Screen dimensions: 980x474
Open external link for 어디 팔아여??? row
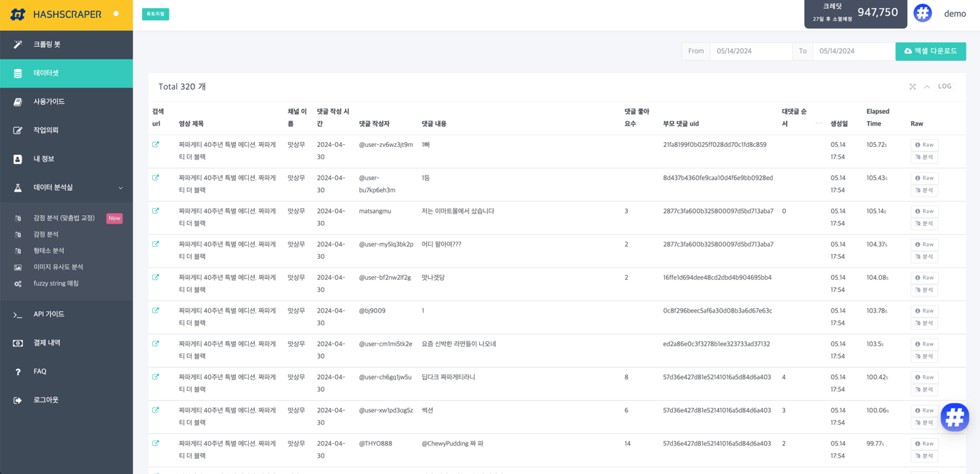[156, 244]
